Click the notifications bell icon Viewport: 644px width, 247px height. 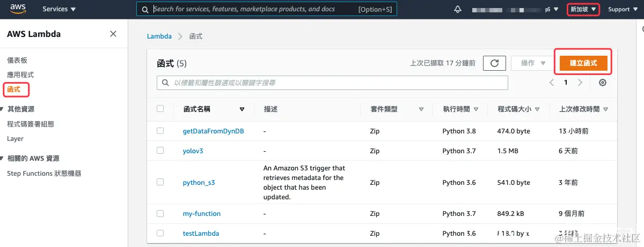pos(458,9)
